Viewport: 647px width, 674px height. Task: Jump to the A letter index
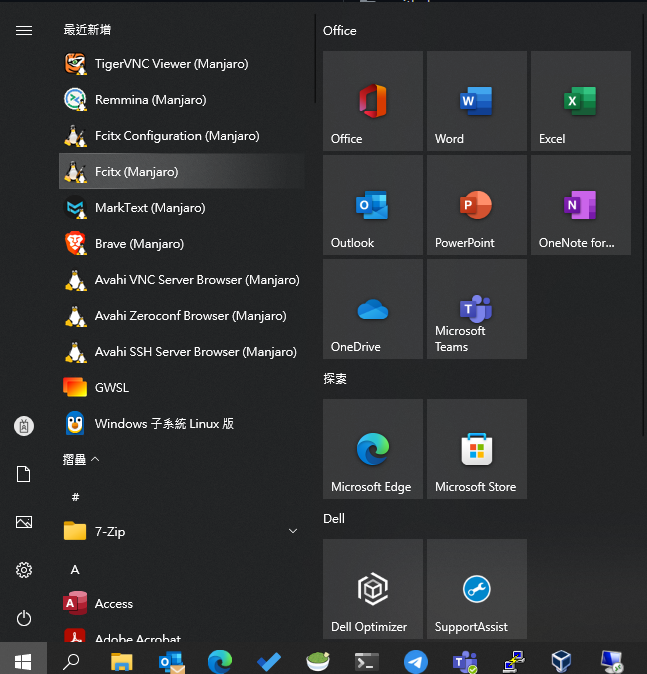pyautogui.click(x=75, y=570)
